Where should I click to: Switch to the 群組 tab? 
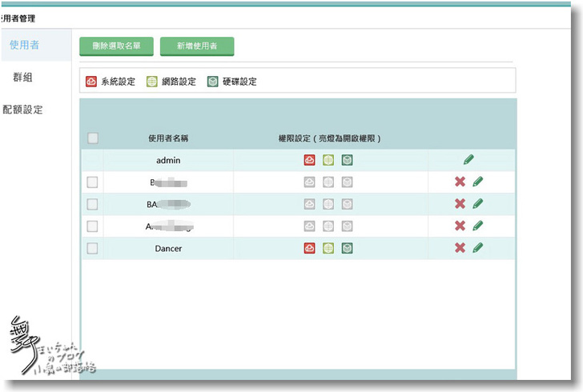[23, 78]
